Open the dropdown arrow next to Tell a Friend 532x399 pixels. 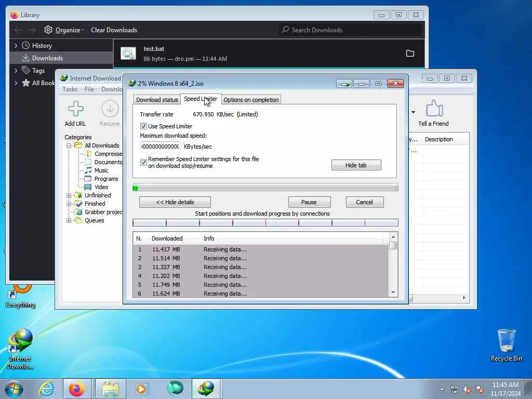(413, 112)
